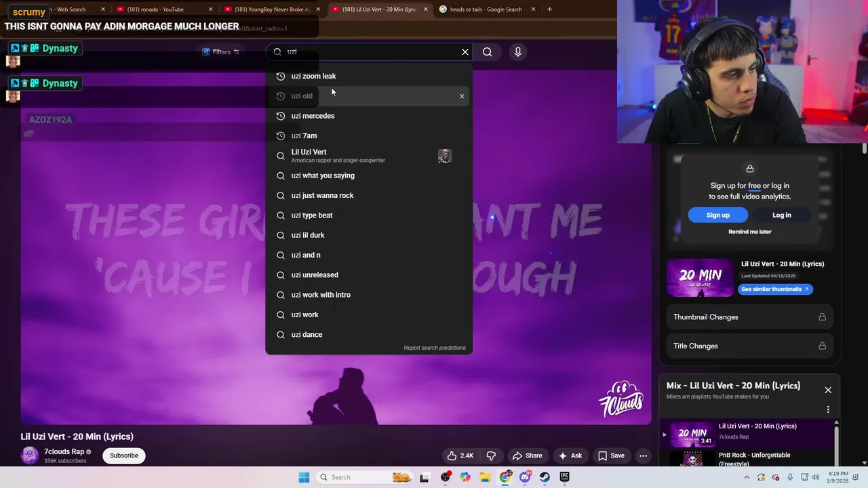Expand Title Changes section
This screenshot has width=868, height=488.
click(749, 346)
